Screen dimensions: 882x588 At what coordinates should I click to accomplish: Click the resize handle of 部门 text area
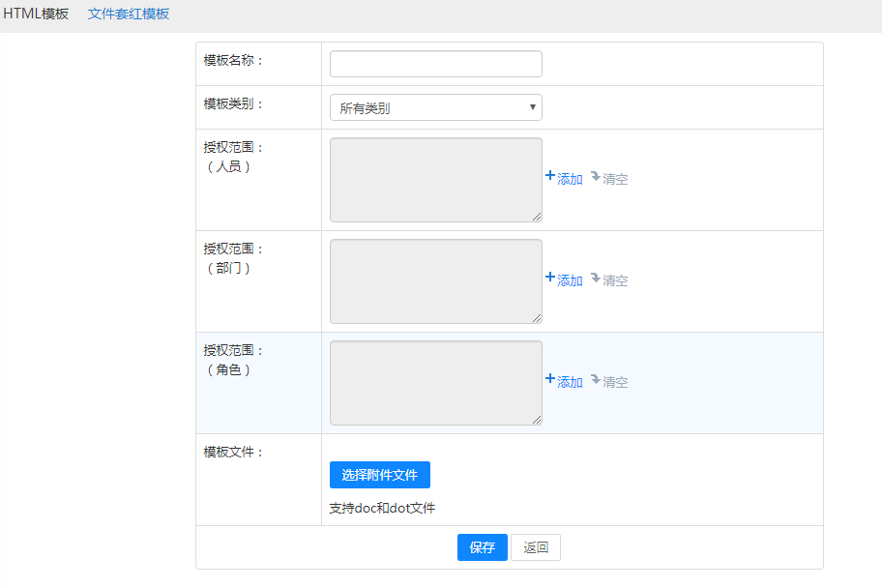[x=537, y=319]
